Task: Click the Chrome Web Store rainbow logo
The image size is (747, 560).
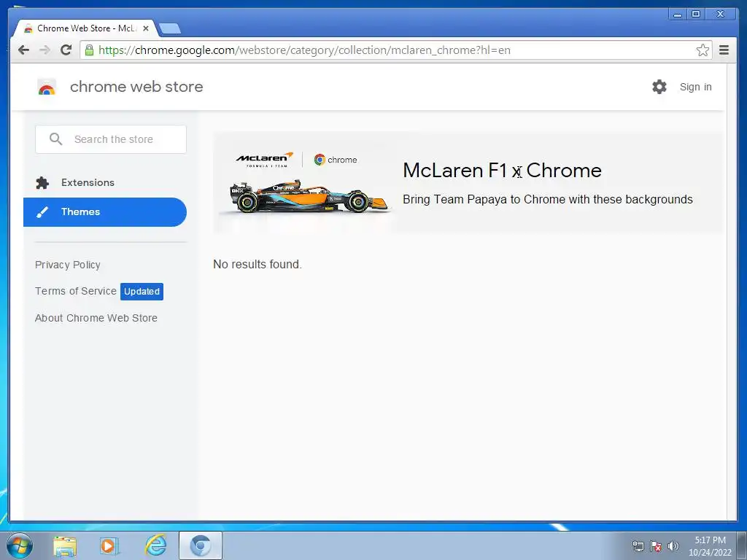Action: coord(47,87)
